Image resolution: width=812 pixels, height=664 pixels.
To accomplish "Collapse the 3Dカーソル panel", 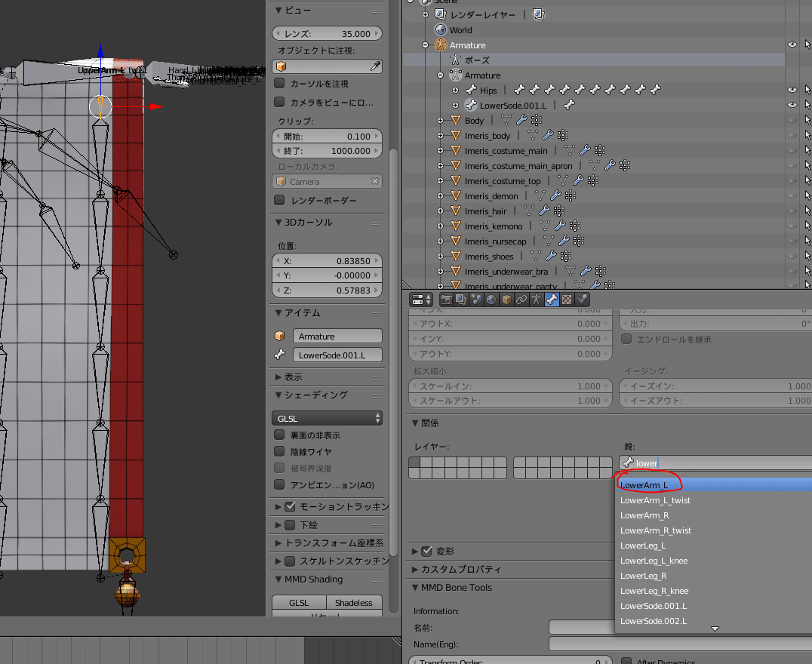I will click(278, 222).
